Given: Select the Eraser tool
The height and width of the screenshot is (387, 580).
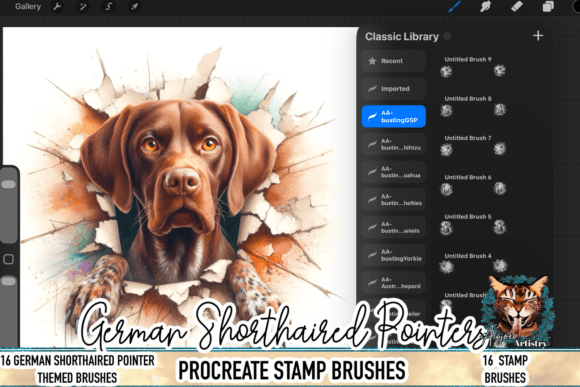Looking at the screenshot, I should [517, 6].
